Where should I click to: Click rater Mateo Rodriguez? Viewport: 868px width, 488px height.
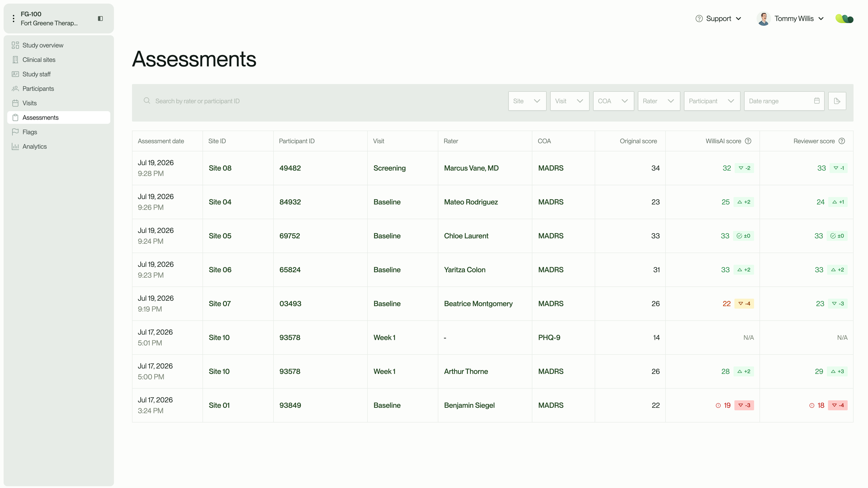point(471,202)
